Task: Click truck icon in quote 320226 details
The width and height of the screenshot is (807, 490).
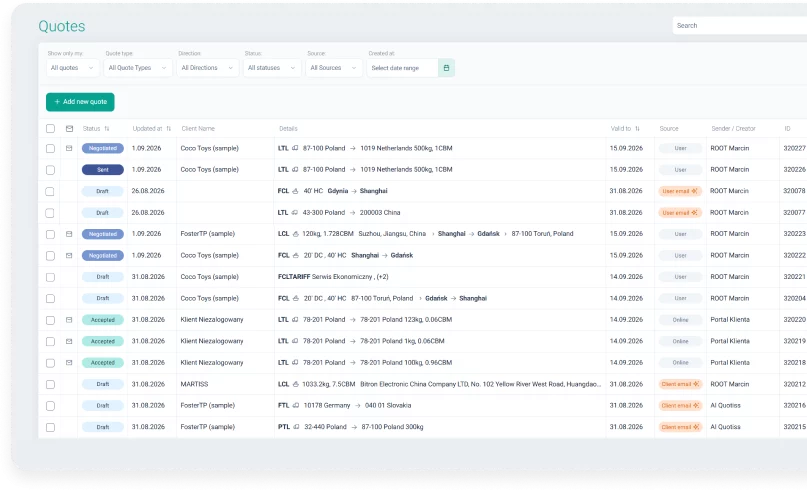Action: [295, 169]
